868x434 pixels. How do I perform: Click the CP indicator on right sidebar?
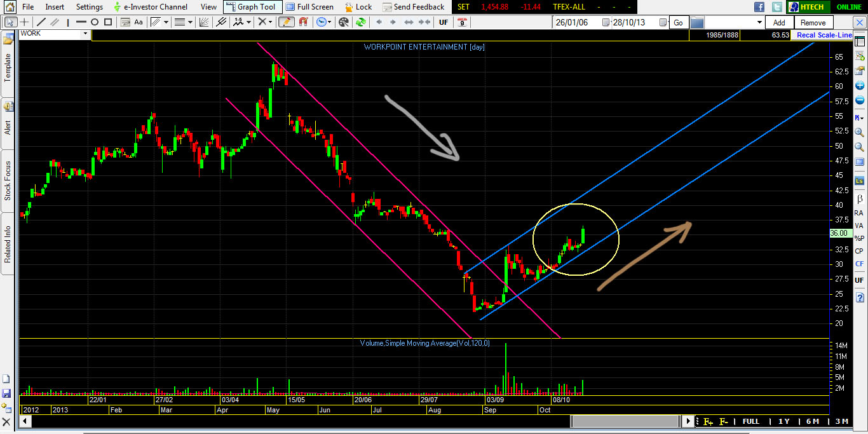(859, 251)
